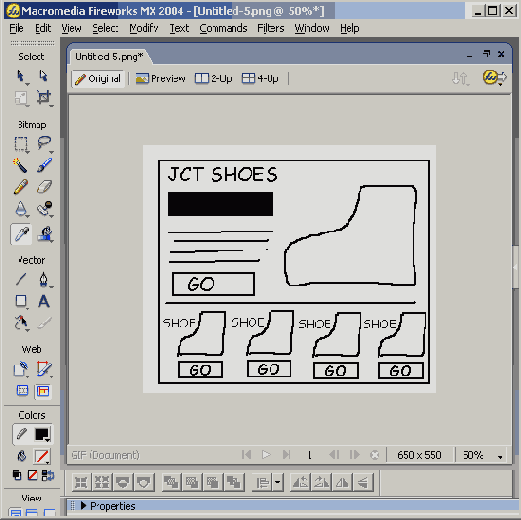Screen dimensions: 521x520
Task: Select the Rectangle Hotspot tool
Action: pos(21,369)
